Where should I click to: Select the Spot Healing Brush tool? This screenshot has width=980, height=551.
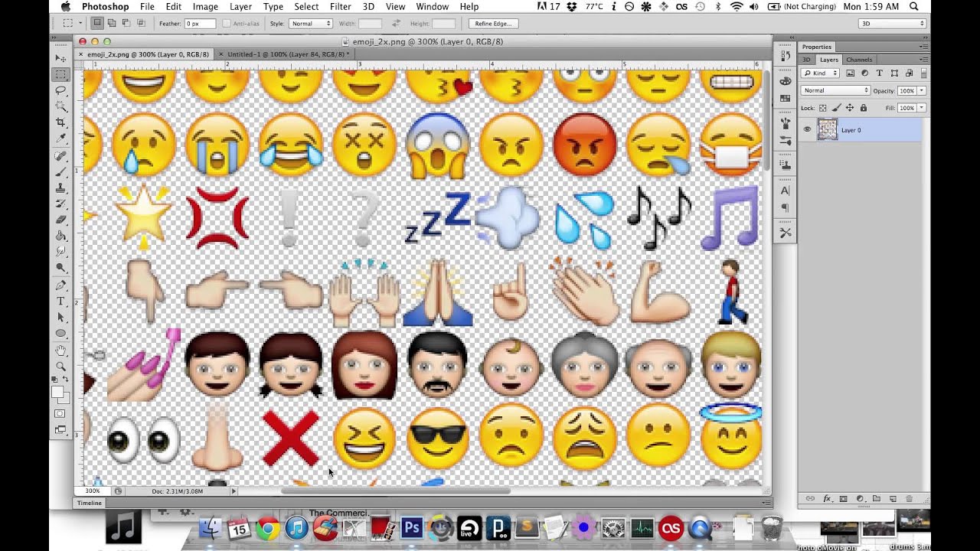60,156
